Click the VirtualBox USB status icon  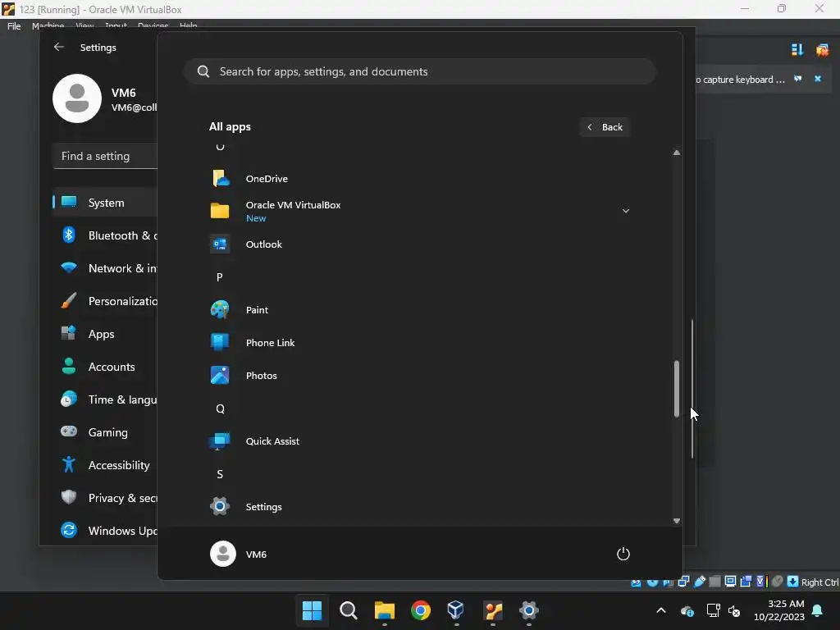coord(700,582)
